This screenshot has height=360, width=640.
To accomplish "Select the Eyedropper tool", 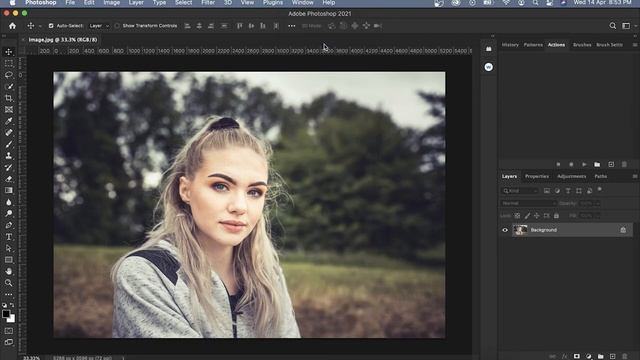I will click(x=9, y=121).
